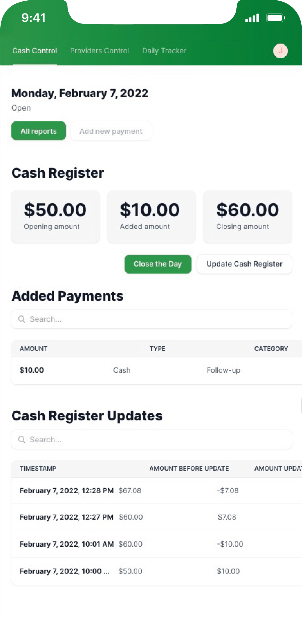
Task: Open the Providers Control tab
Action: coord(99,51)
